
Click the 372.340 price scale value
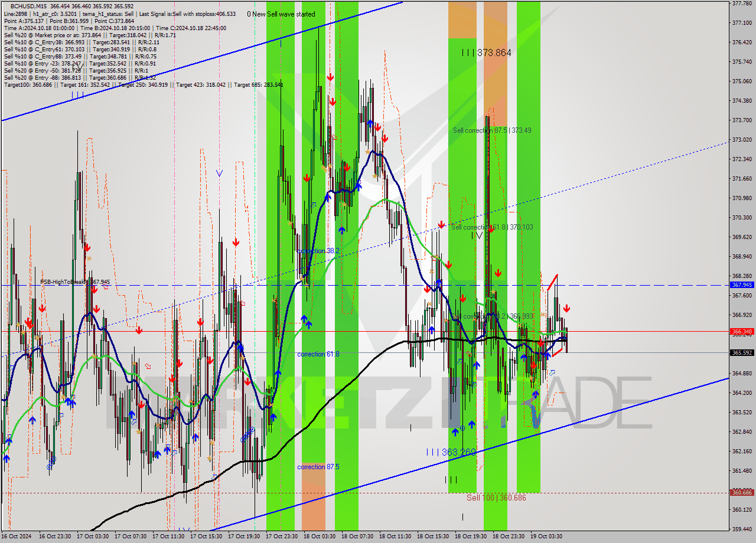742,159
